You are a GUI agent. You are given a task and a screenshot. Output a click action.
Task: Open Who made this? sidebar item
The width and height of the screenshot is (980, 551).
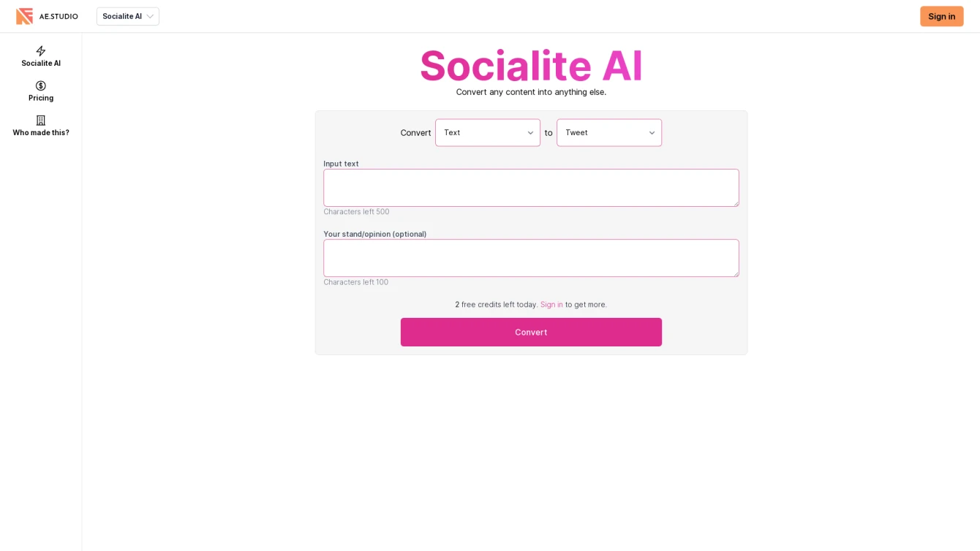[41, 133]
